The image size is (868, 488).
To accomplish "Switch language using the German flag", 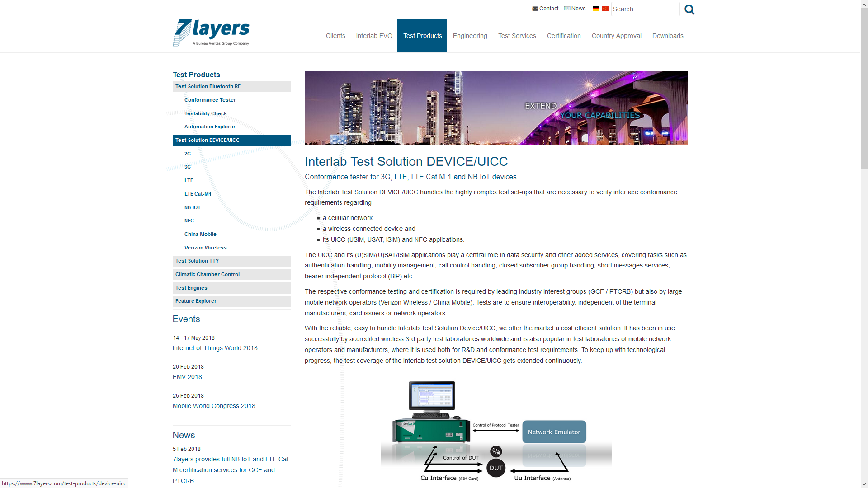I will (x=596, y=9).
